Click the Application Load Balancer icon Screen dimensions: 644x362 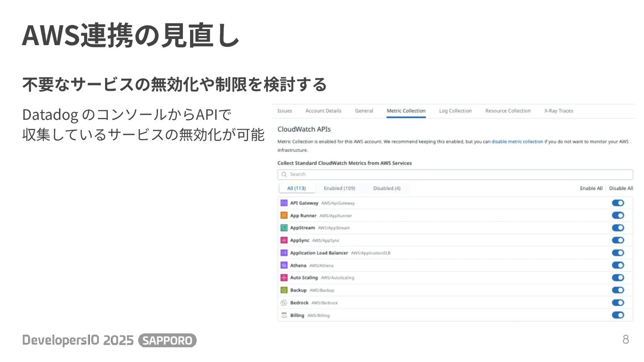click(x=284, y=253)
